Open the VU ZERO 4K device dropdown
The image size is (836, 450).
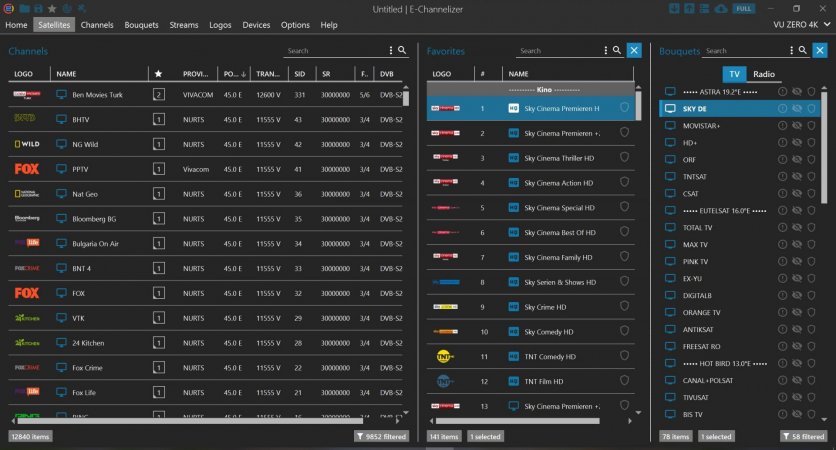point(801,25)
